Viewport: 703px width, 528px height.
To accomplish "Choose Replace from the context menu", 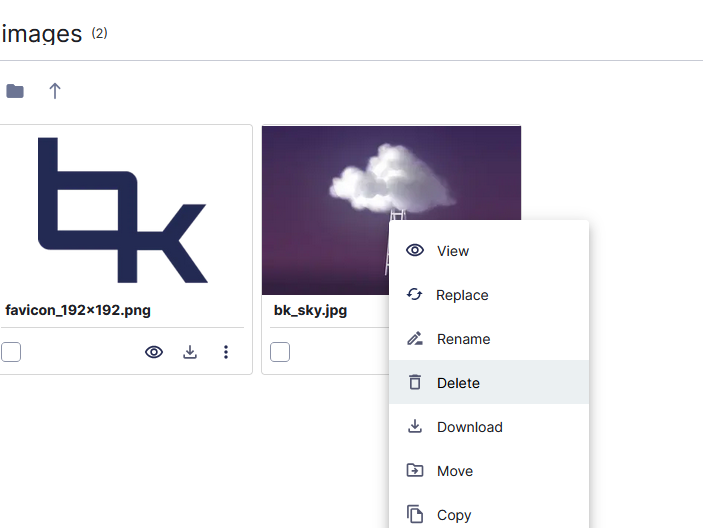I will pos(462,295).
